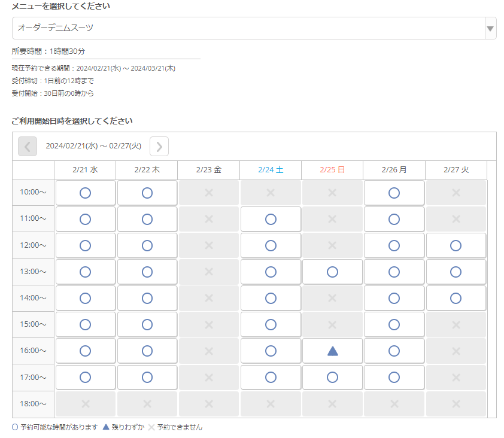Pick the 15:00 slot on 2/22 木
This screenshot has height=438, width=504.
click(x=147, y=324)
